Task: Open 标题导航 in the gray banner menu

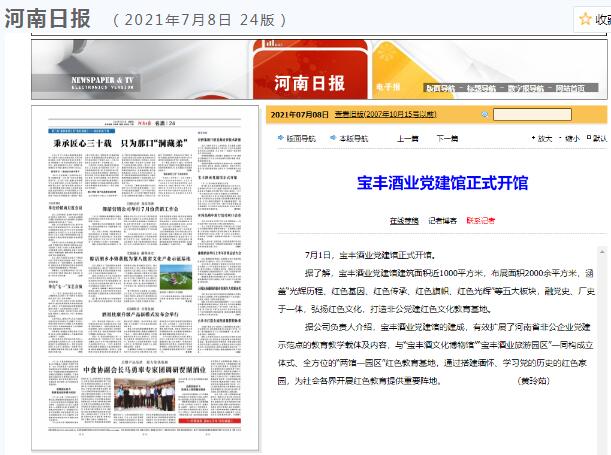Action: coord(481,88)
